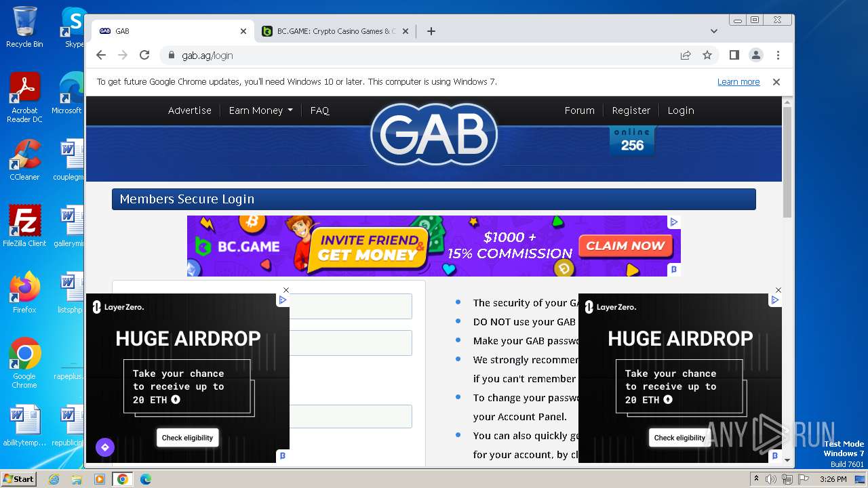The height and width of the screenshot is (488, 868).
Task: Click the online 256 counter badge
Action: pos(632,140)
